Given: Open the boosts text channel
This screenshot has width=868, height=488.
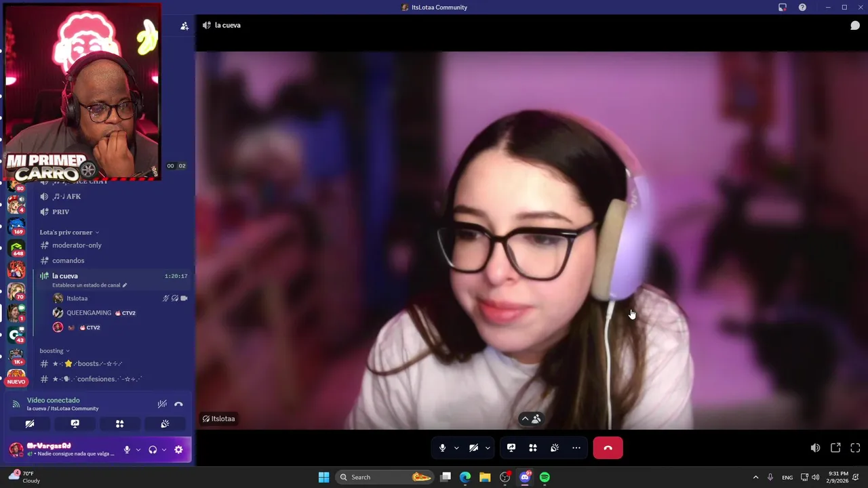Looking at the screenshot, I should [87, 364].
